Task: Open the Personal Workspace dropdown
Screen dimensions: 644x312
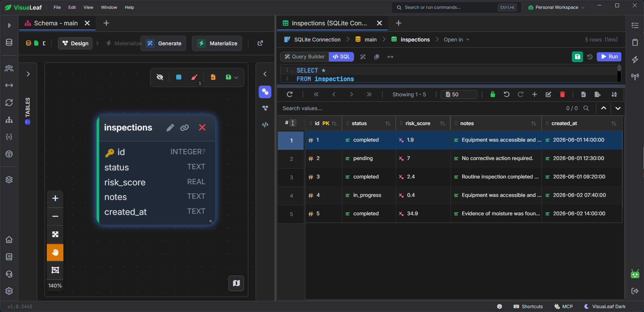Action: [x=556, y=7]
